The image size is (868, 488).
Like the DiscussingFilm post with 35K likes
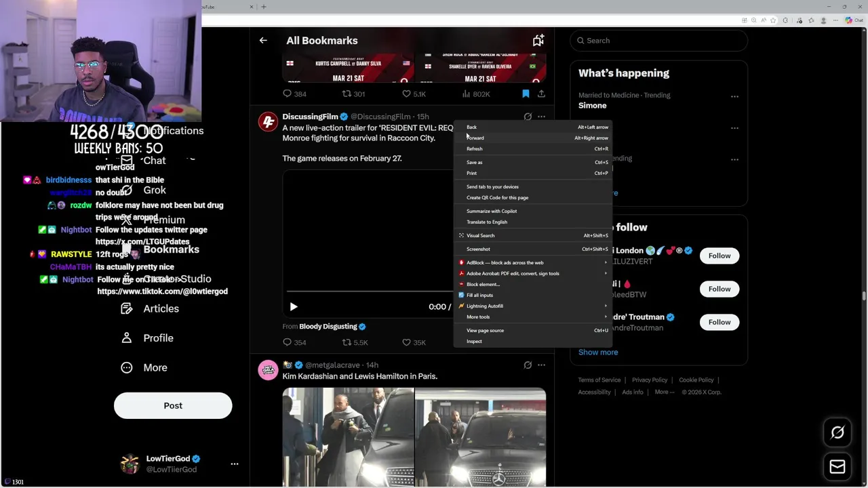[414, 342]
